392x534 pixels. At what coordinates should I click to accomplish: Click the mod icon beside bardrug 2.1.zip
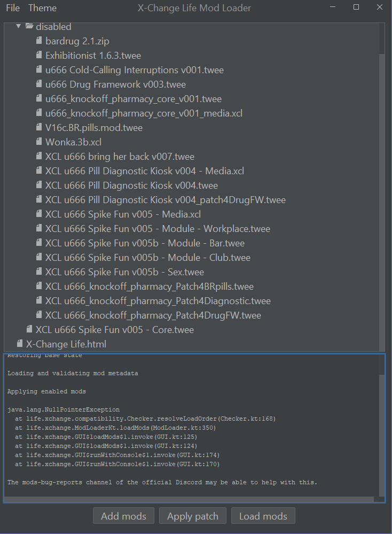tap(38, 41)
